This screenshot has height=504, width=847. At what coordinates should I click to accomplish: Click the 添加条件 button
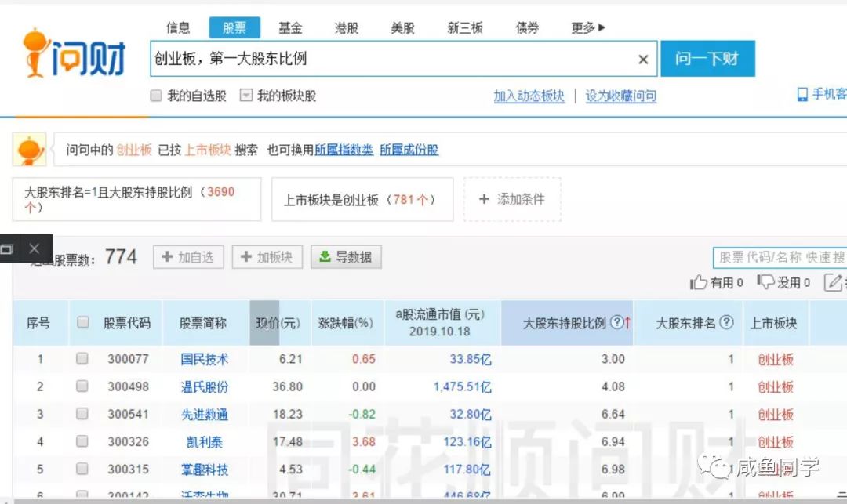click(512, 199)
